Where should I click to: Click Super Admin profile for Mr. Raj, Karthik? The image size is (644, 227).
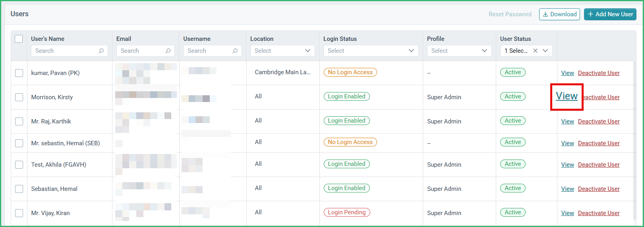[x=444, y=121]
